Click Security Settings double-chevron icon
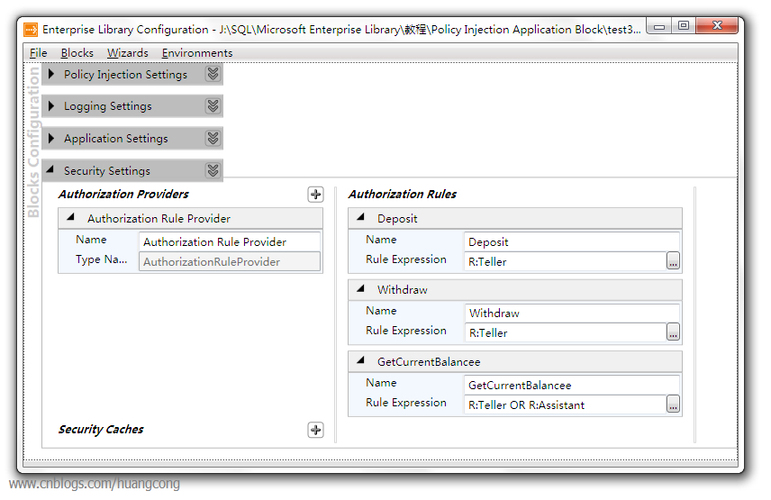The height and width of the screenshot is (500, 771). (x=213, y=171)
